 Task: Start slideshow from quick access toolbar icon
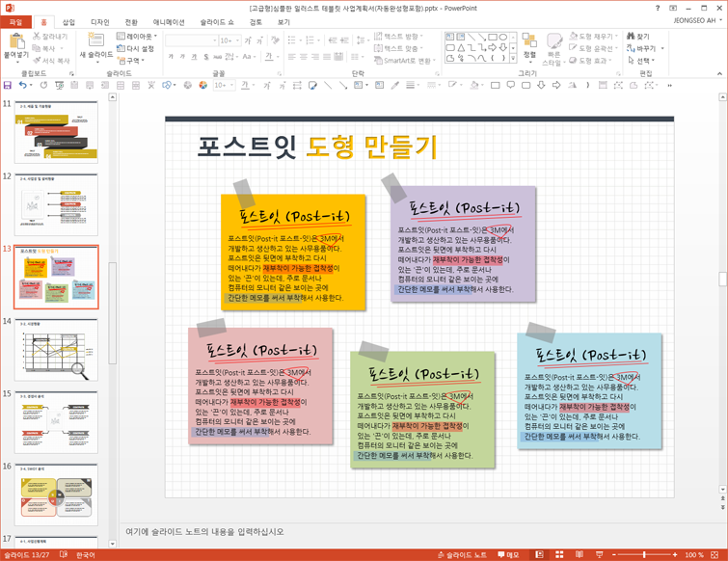click(60, 85)
